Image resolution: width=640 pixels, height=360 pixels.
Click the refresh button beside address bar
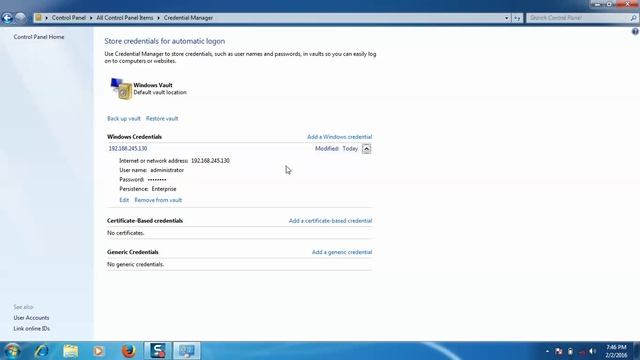tap(517, 18)
